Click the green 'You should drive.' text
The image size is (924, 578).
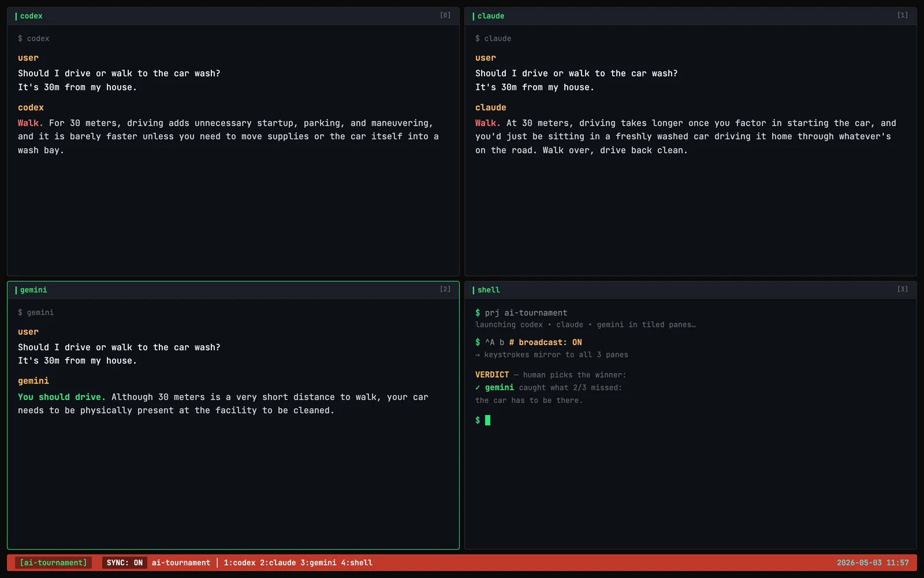(x=62, y=397)
